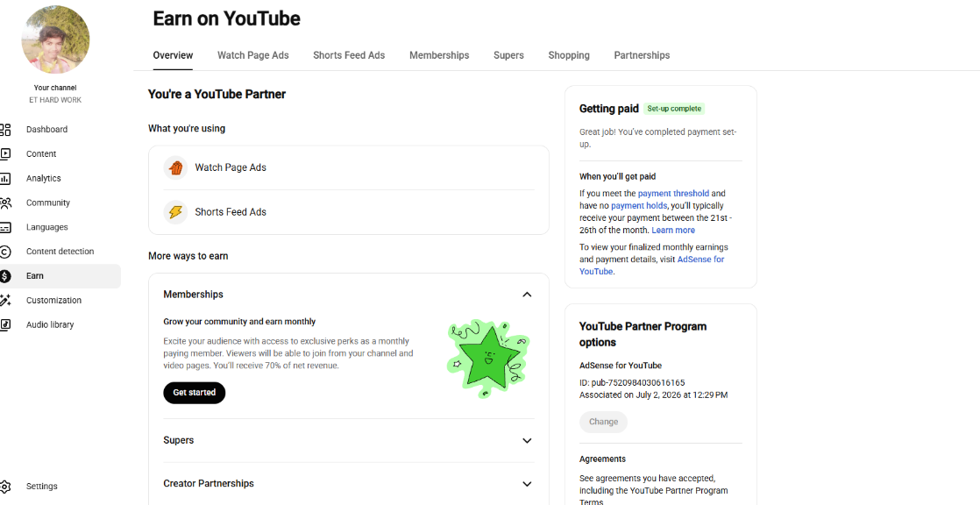Select the Earn sidebar label
The image size is (980, 505).
35,275
